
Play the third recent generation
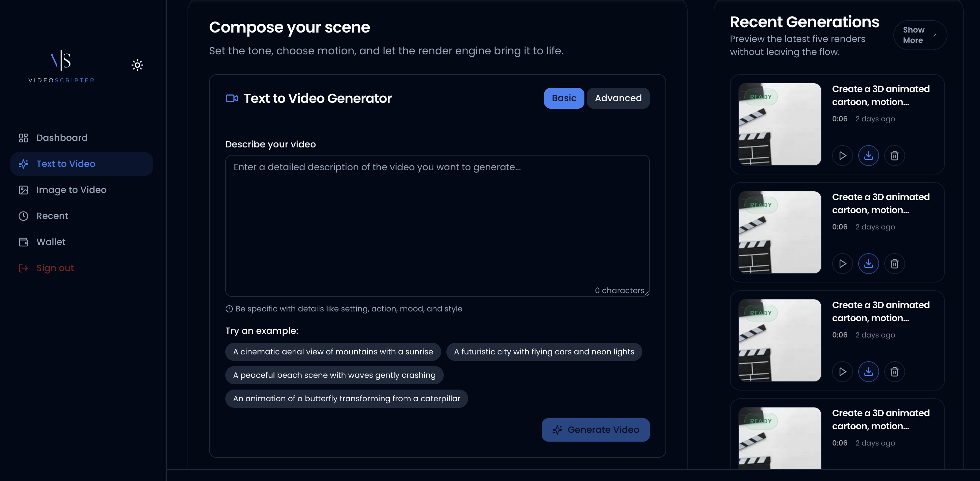[x=842, y=372]
